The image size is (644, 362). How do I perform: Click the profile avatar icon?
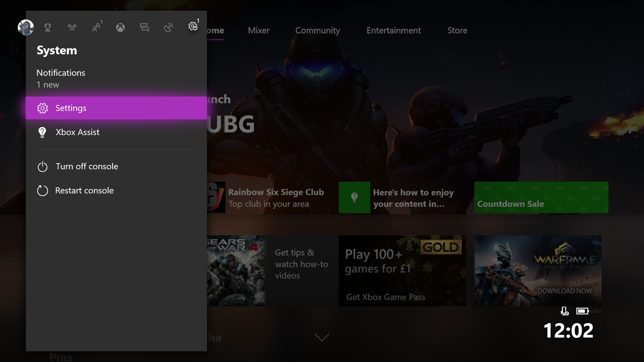point(25,26)
